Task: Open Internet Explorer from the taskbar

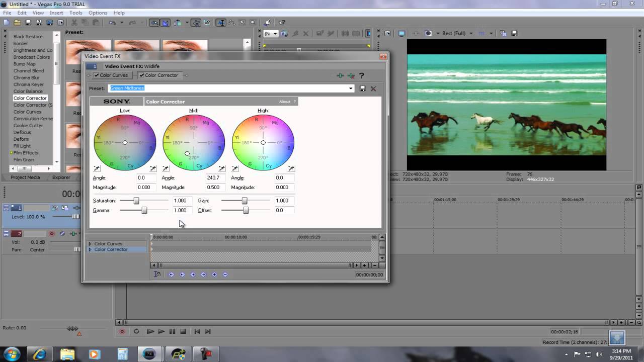Action: tap(40, 353)
